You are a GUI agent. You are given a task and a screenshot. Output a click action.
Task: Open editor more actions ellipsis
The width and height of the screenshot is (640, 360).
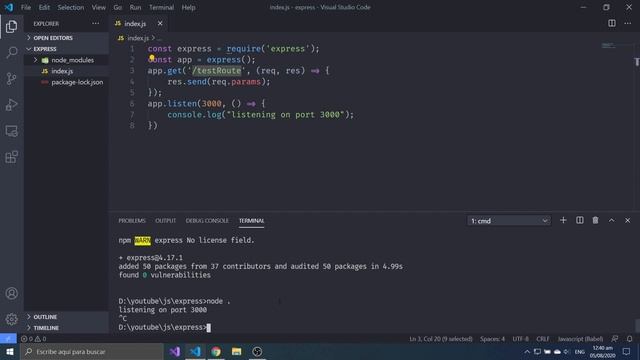[x=628, y=23]
